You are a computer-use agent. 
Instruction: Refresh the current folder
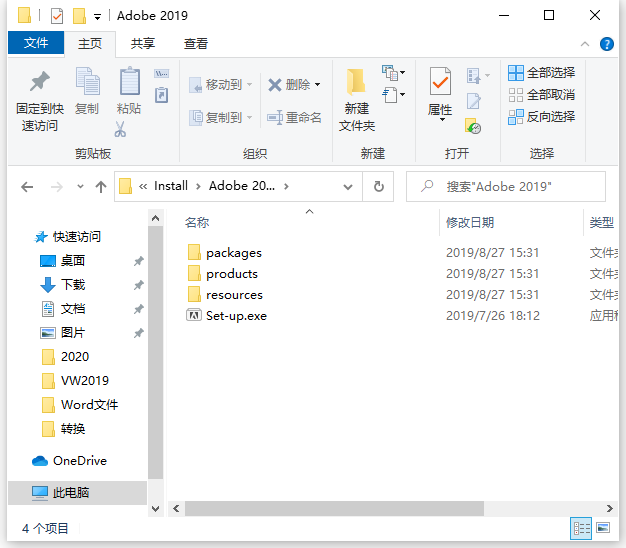coord(378,187)
